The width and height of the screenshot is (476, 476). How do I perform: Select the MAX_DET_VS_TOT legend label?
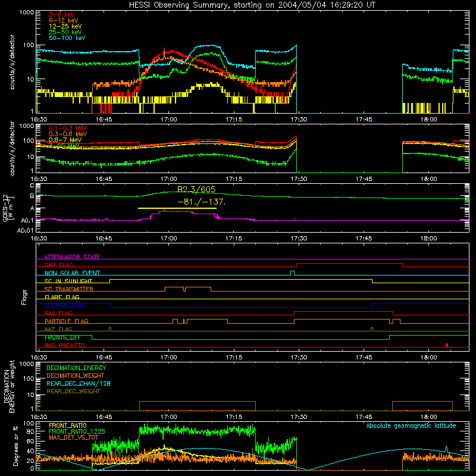click(74, 437)
